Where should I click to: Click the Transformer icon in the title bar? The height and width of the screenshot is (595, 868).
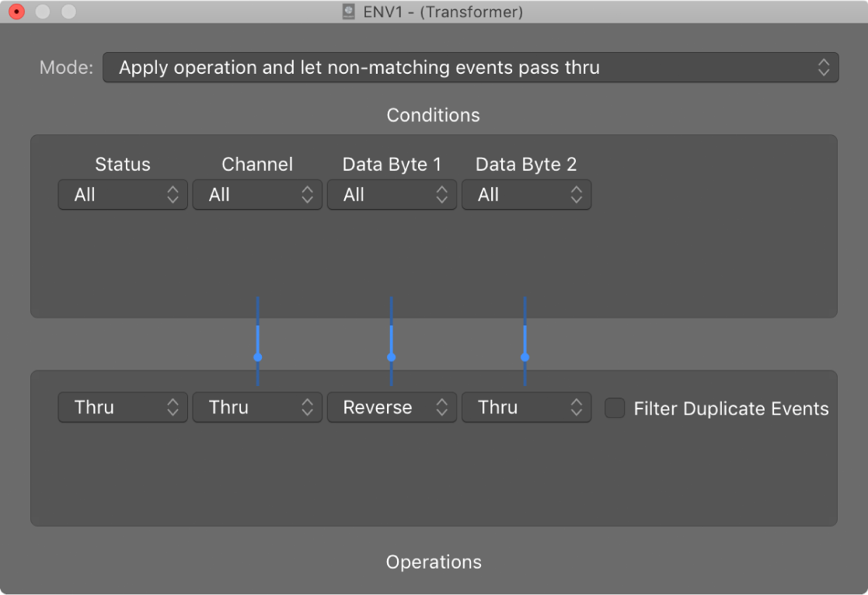click(349, 12)
